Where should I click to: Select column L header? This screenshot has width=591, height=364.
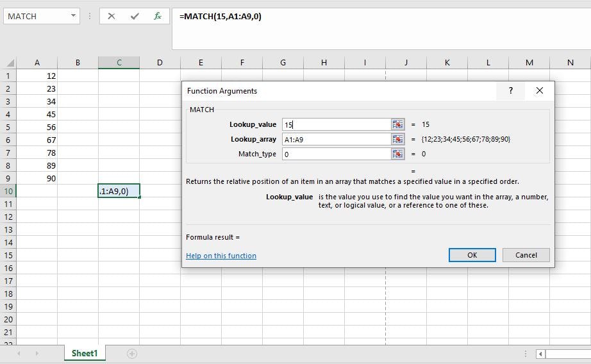pos(488,63)
